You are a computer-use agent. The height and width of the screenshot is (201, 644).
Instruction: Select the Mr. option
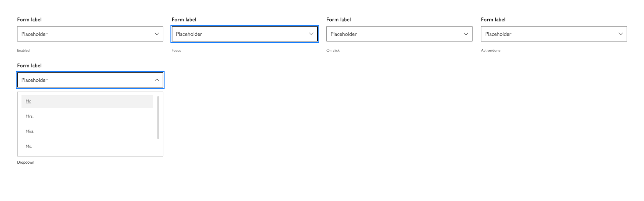tap(87, 101)
